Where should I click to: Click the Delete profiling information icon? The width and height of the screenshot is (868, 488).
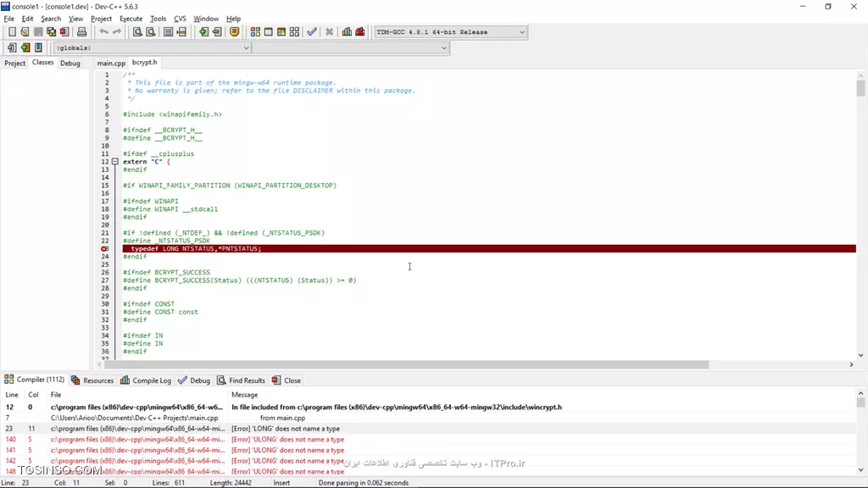(x=360, y=32)
